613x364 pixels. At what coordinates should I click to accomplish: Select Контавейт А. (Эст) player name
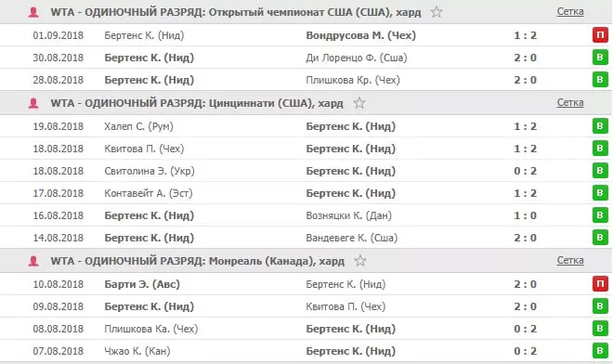pos(149,193)
